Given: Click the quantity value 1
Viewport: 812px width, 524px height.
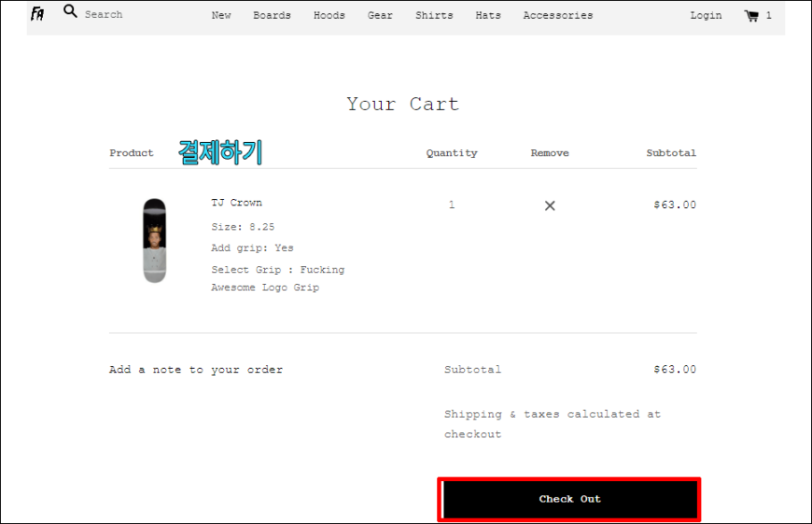Looking at the screenshot, I should [452, 205].
